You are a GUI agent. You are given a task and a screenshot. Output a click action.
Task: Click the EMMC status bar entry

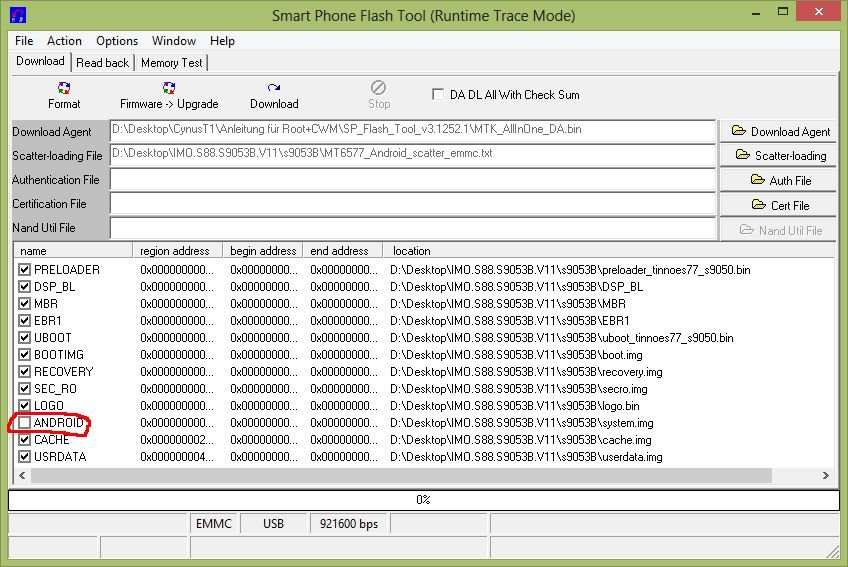click(x=214, y=524)
